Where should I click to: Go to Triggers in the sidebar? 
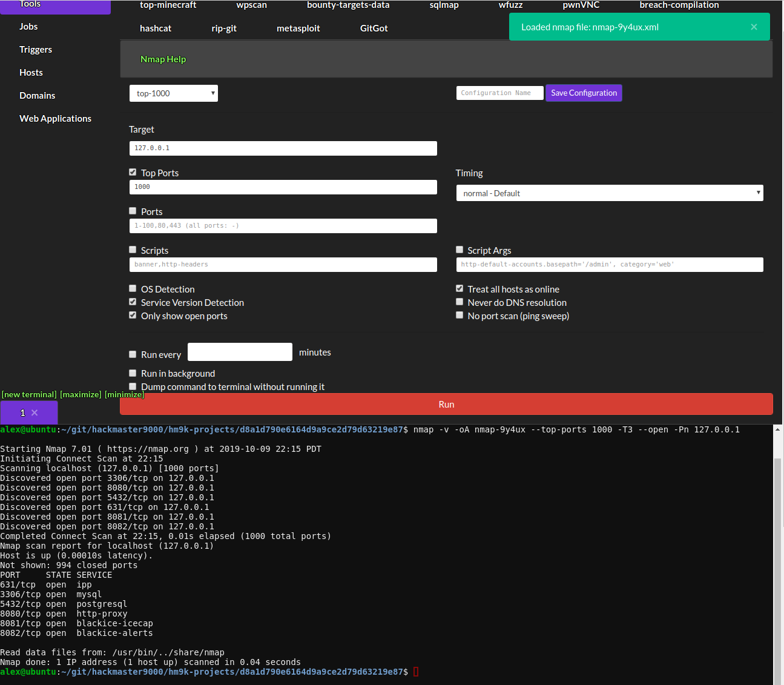pyautogui.click(x=36, y=50)
